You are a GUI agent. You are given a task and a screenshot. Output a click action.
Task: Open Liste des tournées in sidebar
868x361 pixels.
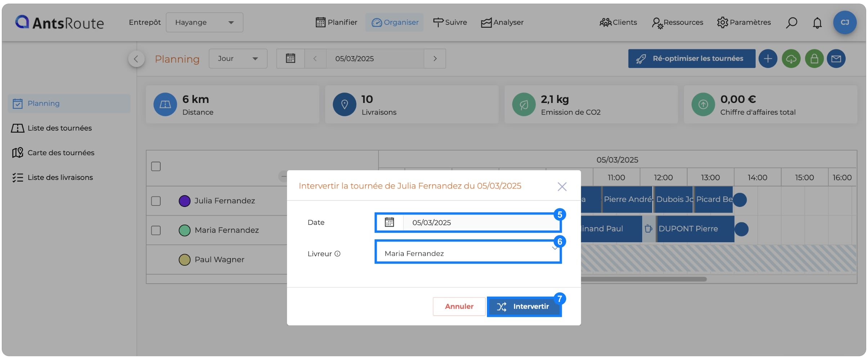coord(52,128)
